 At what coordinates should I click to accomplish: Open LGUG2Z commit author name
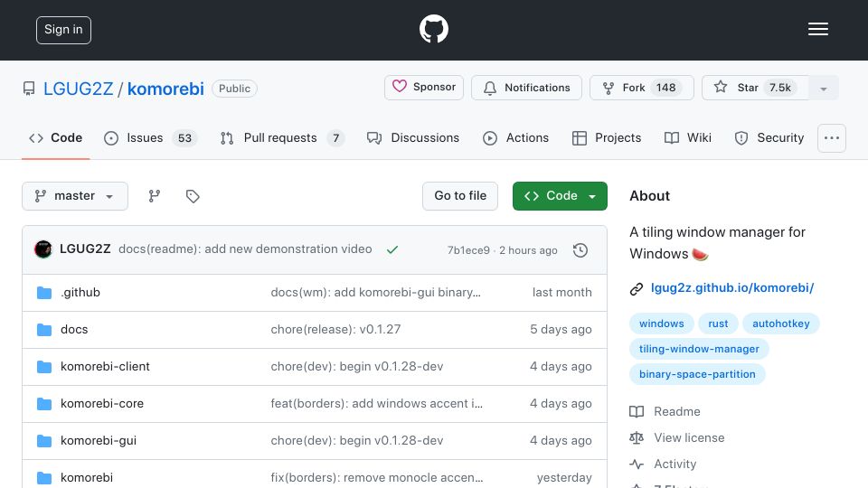85,249
